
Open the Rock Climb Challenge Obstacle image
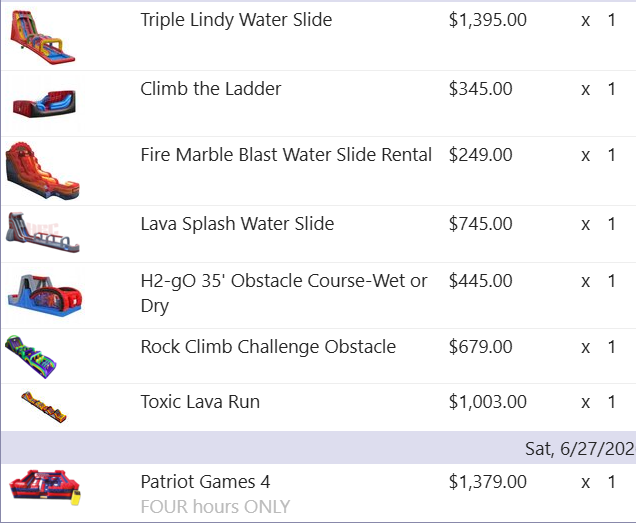(38, 355)
